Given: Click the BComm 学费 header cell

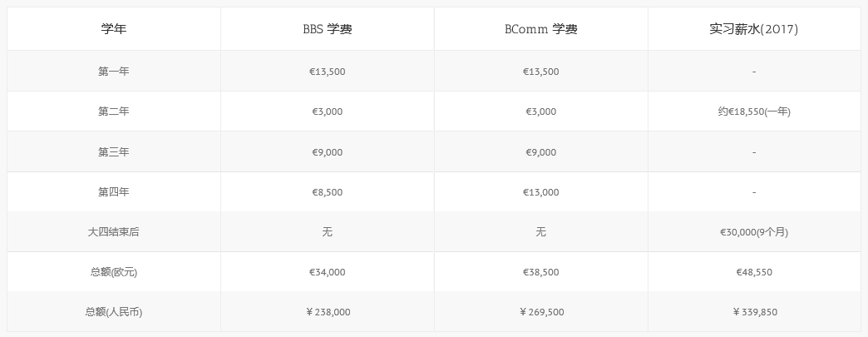Looking at the screenshot, I should 541,29.
